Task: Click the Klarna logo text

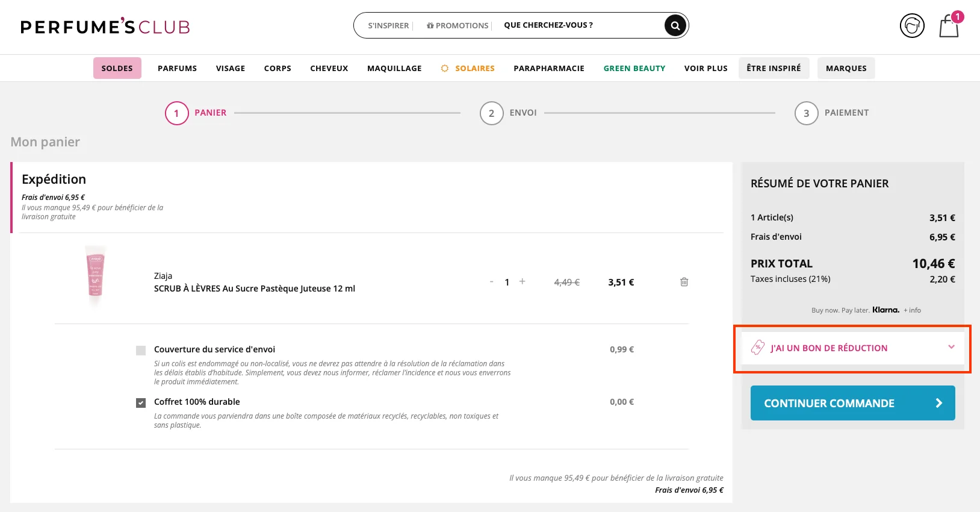Action: [x=885, y=310]
